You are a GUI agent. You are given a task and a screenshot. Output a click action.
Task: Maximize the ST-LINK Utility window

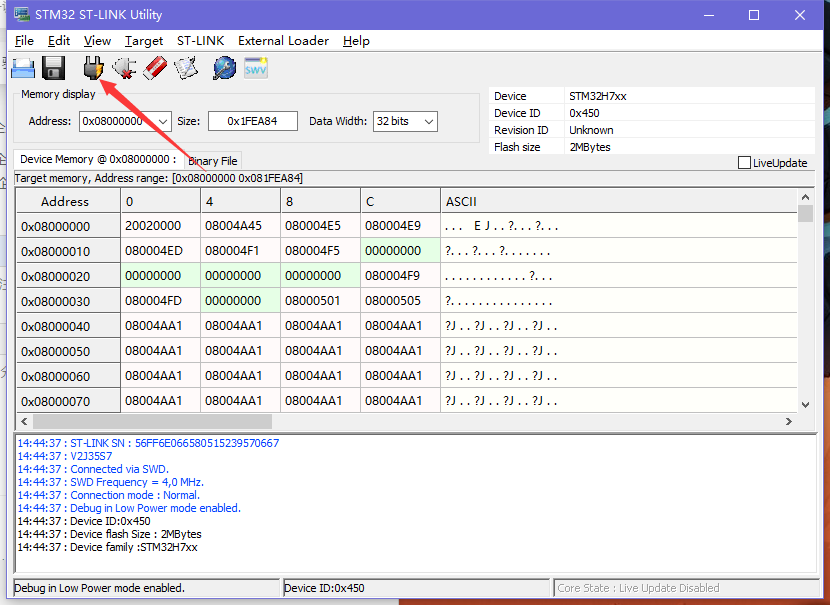click(754, 15)
